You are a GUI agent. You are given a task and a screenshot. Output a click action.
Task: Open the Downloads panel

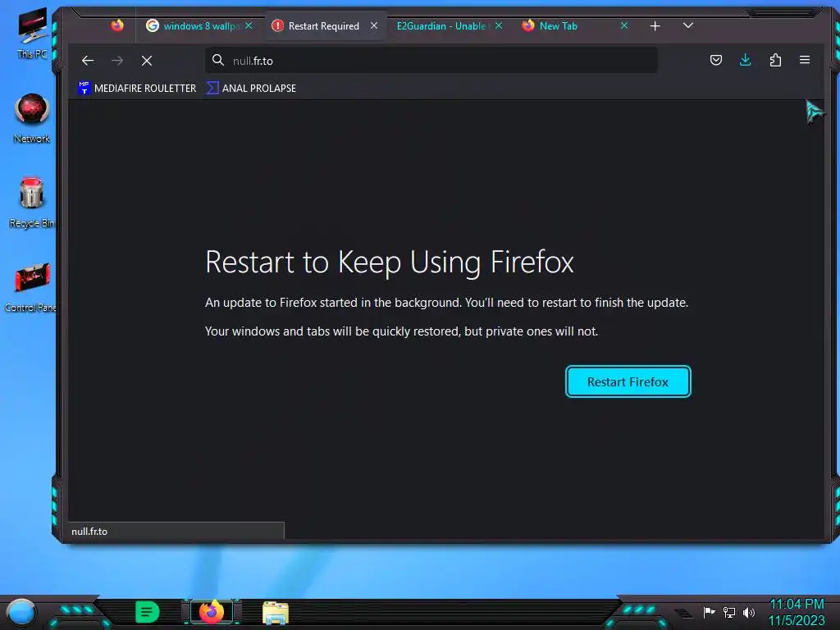coord(745,60)
